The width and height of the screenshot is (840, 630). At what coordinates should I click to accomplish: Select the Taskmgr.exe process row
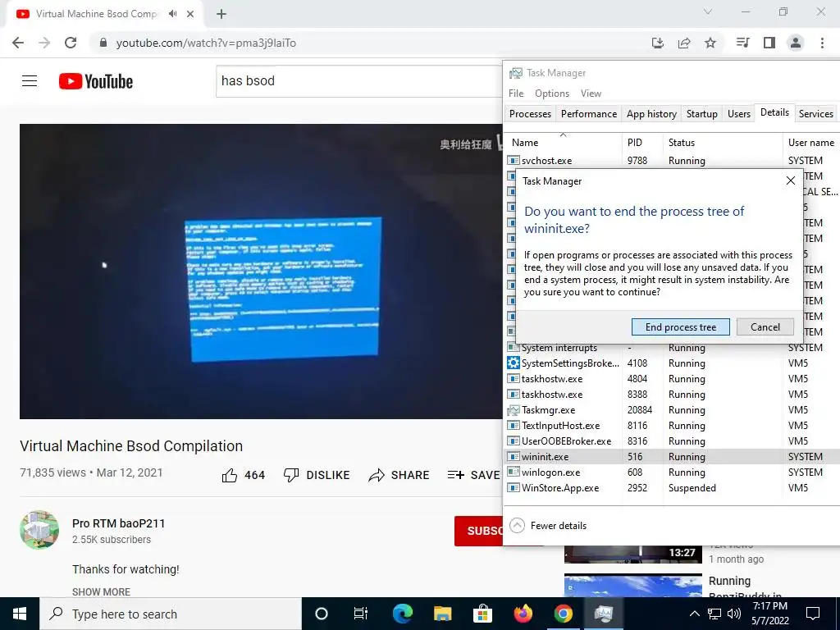(672, 410)
